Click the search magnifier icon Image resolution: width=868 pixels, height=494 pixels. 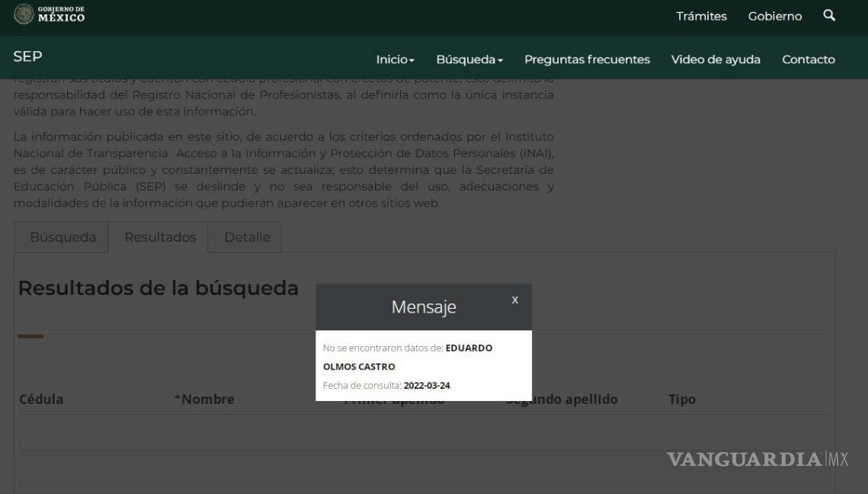[829, 15]
